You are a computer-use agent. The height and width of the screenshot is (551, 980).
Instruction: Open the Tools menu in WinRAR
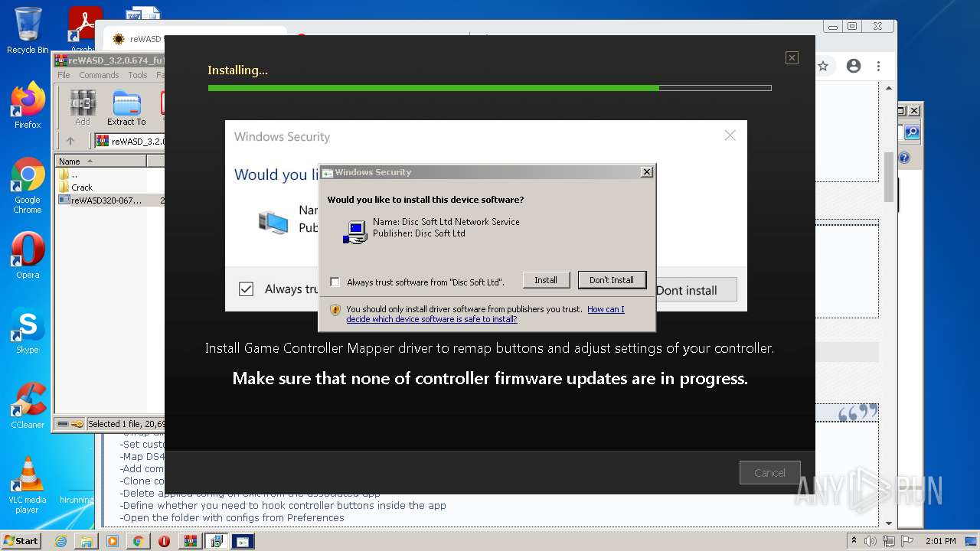[x=138, y=75]
